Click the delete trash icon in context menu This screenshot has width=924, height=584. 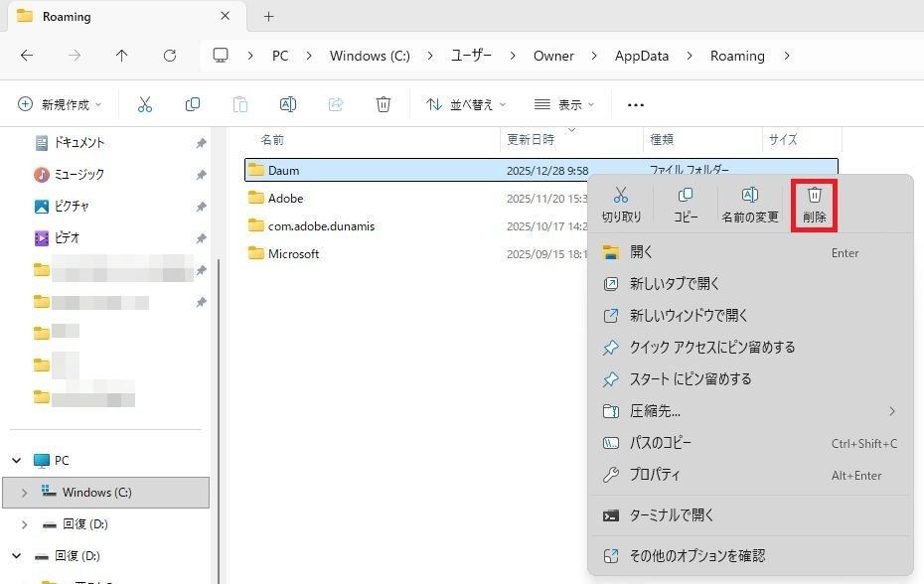814,197
